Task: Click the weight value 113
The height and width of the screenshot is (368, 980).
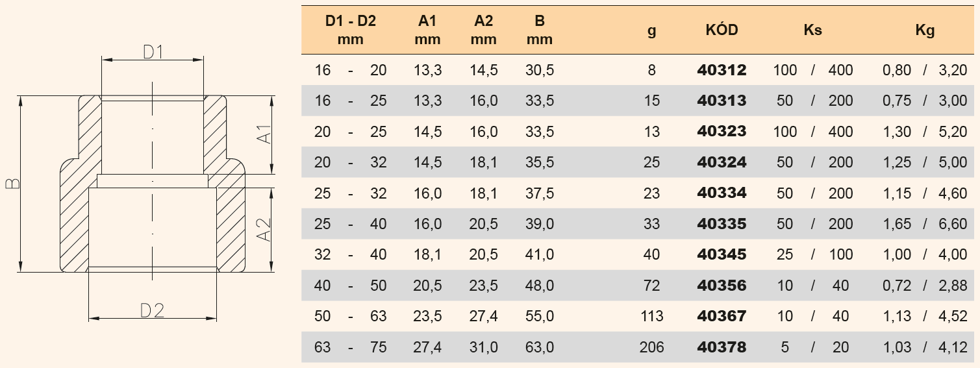Action: point(651,316)
